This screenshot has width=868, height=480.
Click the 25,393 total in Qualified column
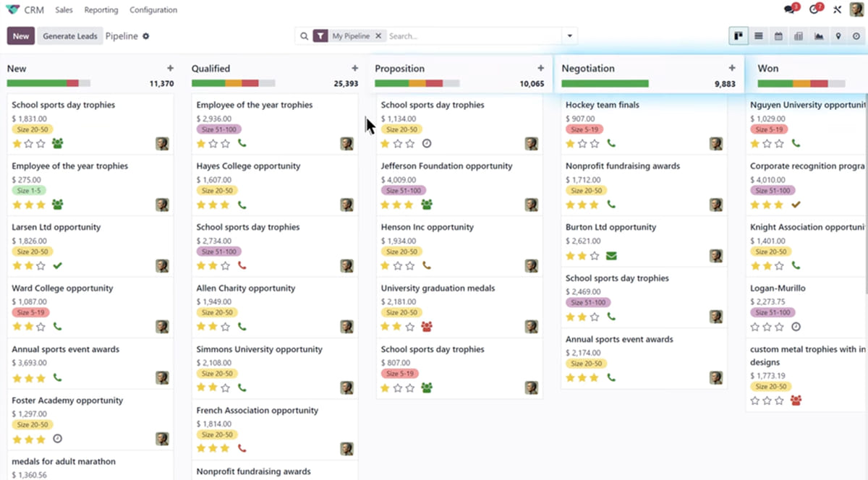[x=346, y=84]
